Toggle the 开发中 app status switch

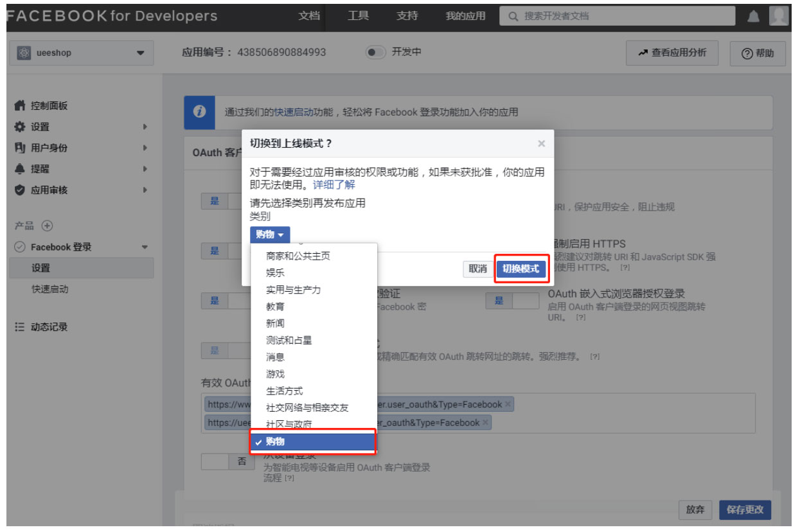375,52
